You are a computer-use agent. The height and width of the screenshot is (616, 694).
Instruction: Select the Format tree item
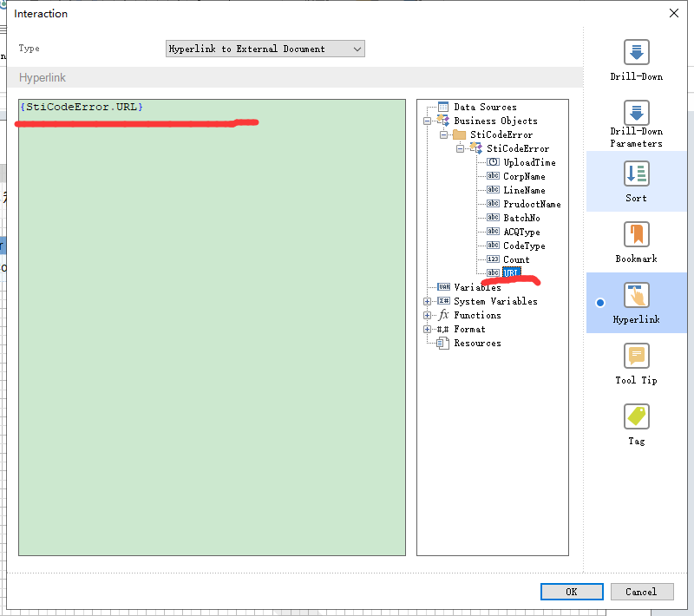click(469, 329)
